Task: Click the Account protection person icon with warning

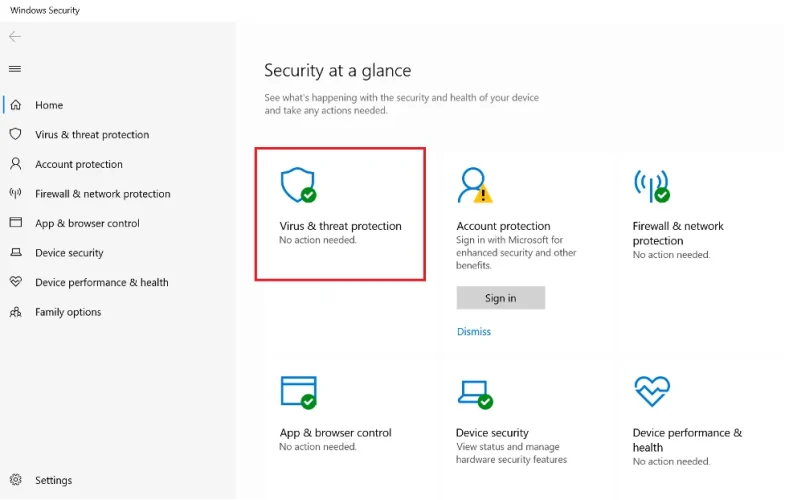Action: tap(473, 185)
